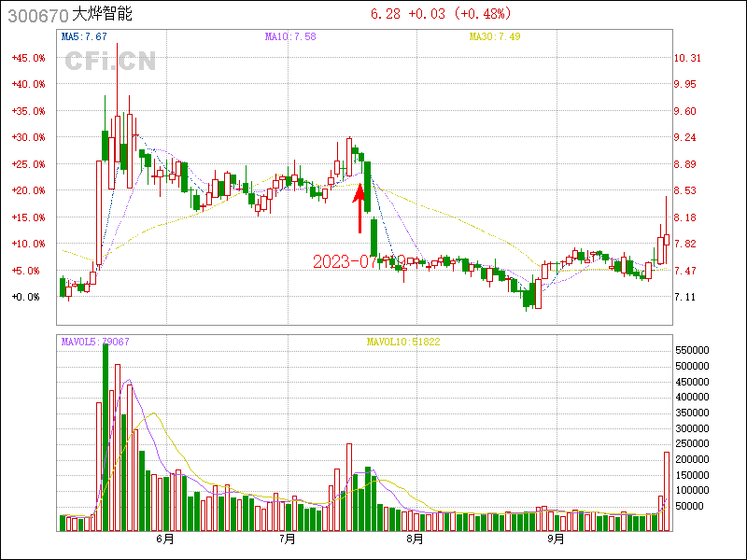Click the price change 6.28 +0.03 text
Image resolution: width=747 pixels, height=560 pixels.
point(411,14)
